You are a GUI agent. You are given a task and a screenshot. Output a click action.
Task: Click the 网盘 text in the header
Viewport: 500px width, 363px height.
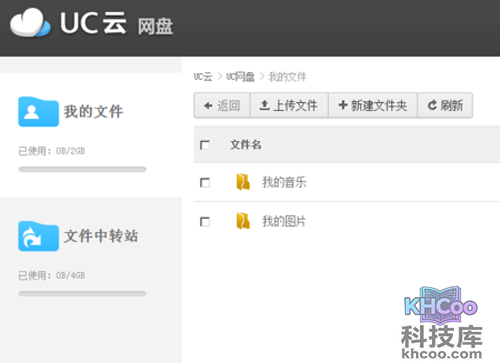[155, 27]
